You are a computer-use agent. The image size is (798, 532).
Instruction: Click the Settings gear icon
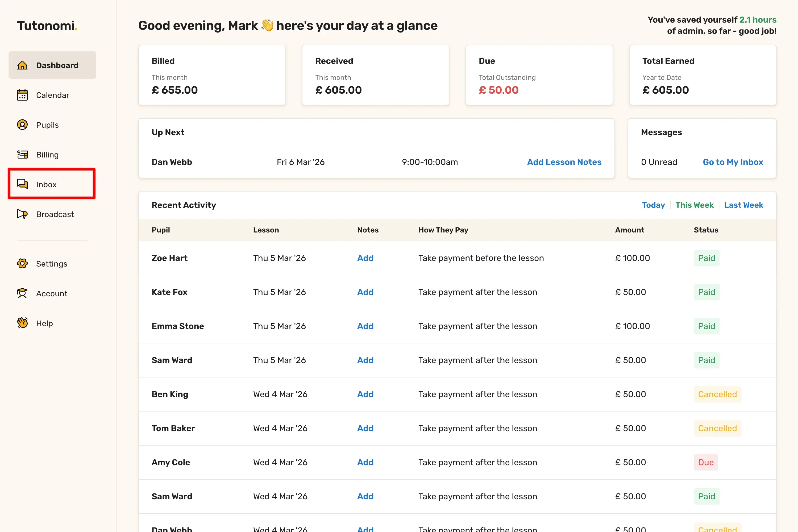[x=22, y=264]
